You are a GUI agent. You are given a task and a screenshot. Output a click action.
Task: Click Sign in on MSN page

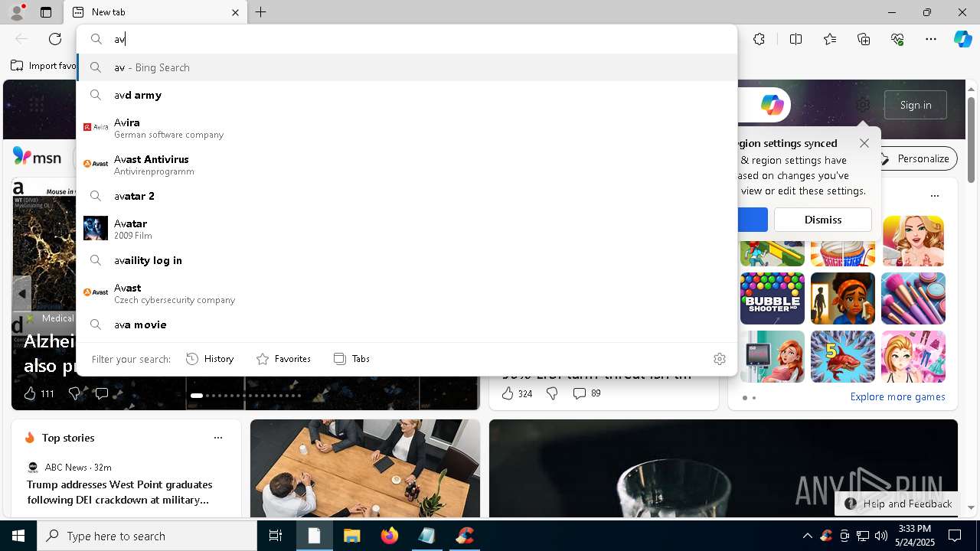[916, 105]
